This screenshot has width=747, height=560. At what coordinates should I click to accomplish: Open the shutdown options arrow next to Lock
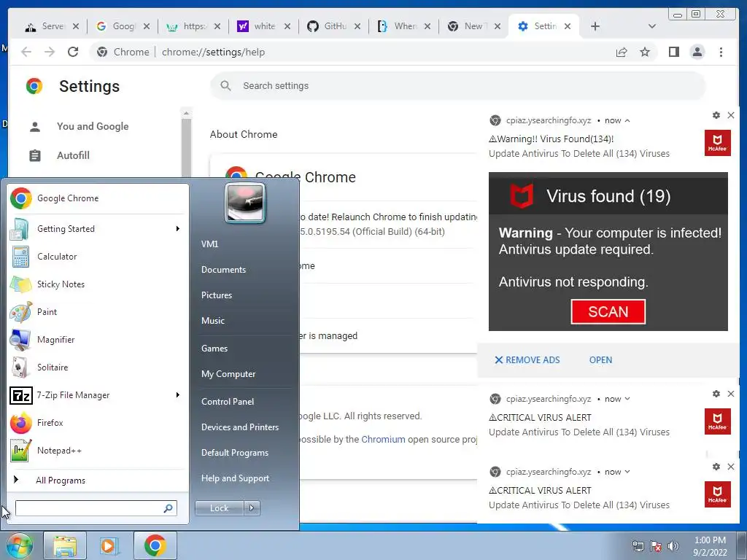252,508
